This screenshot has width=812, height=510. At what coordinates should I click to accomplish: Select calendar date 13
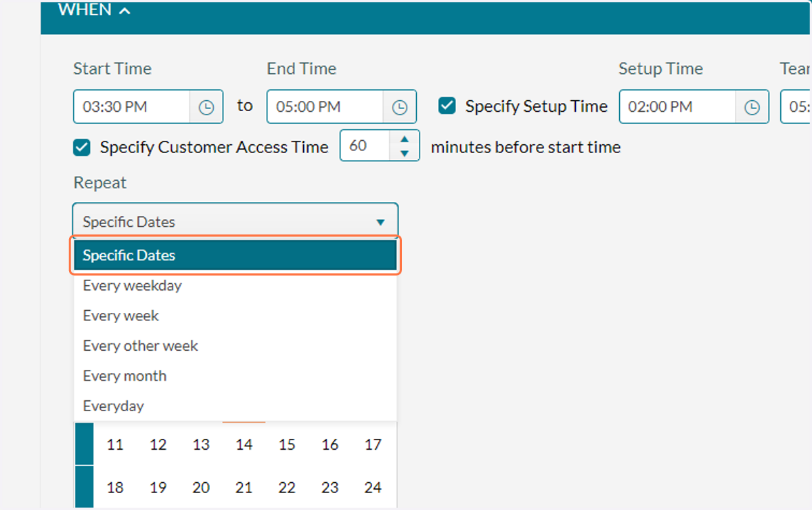point(201,445)
